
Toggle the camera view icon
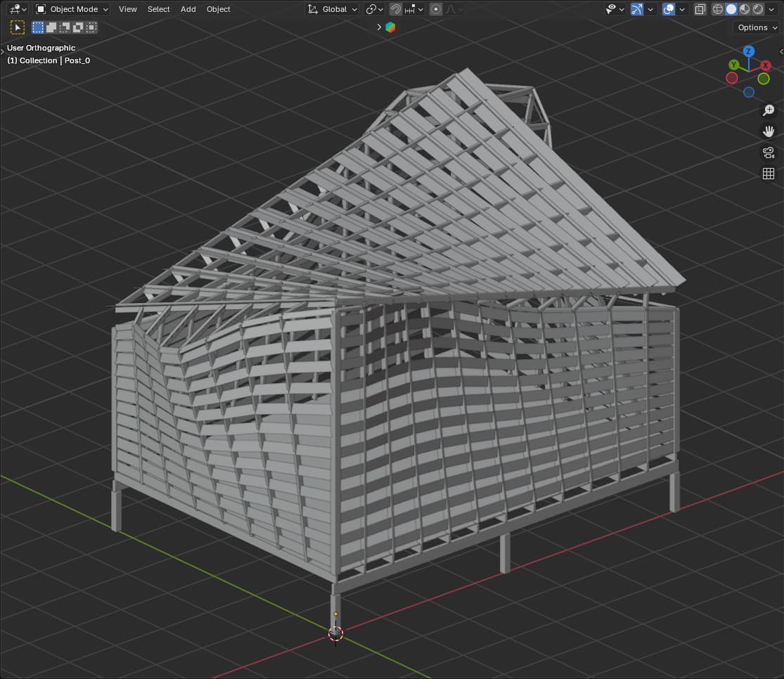coord(769,153)
